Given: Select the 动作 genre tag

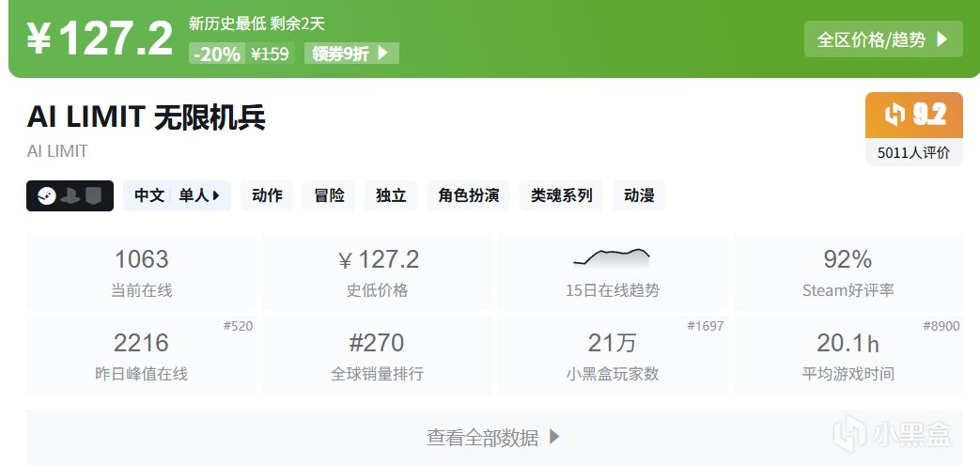Looking at the screenshot, I should tap(267, 196).
